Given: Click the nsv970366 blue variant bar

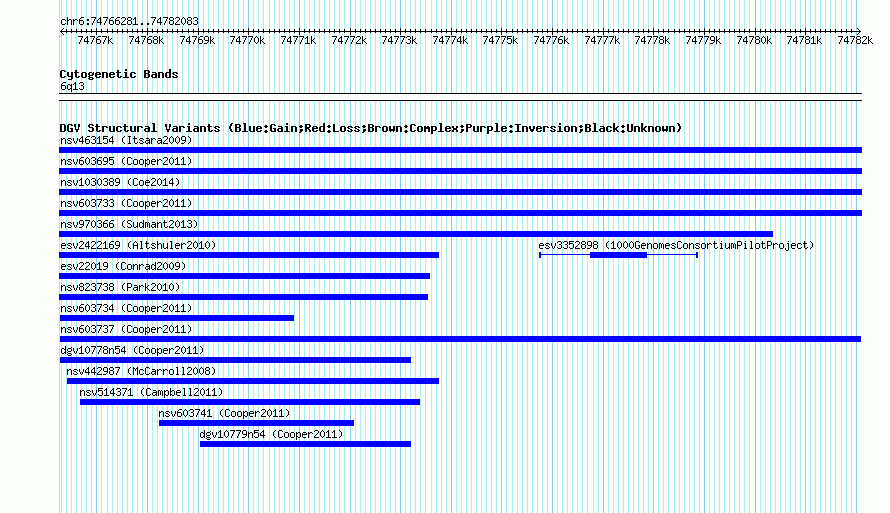Looking at the screenshot, I should (416, 234).
